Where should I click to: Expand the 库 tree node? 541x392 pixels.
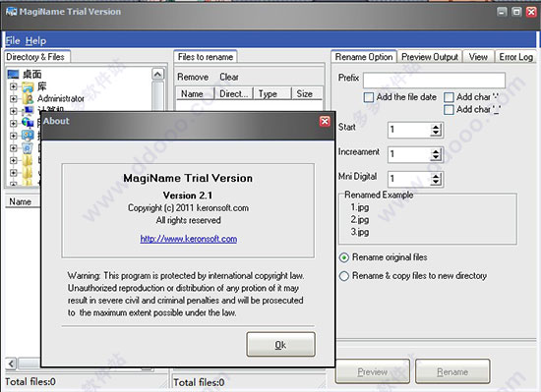[13, 86]
